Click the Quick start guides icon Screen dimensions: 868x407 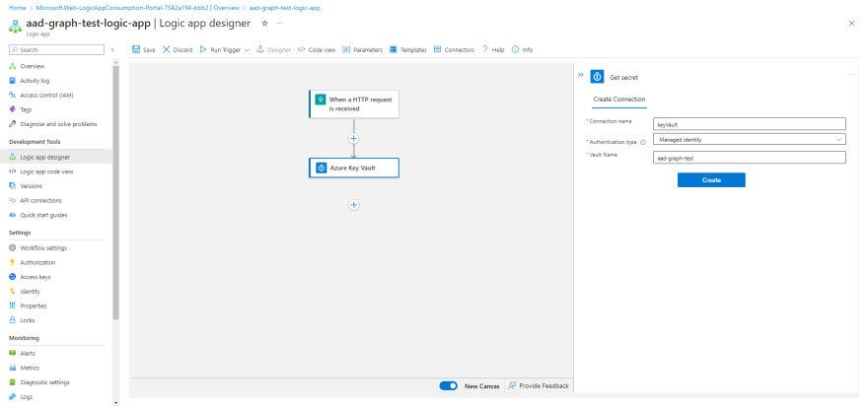click(x=13, y=215)
